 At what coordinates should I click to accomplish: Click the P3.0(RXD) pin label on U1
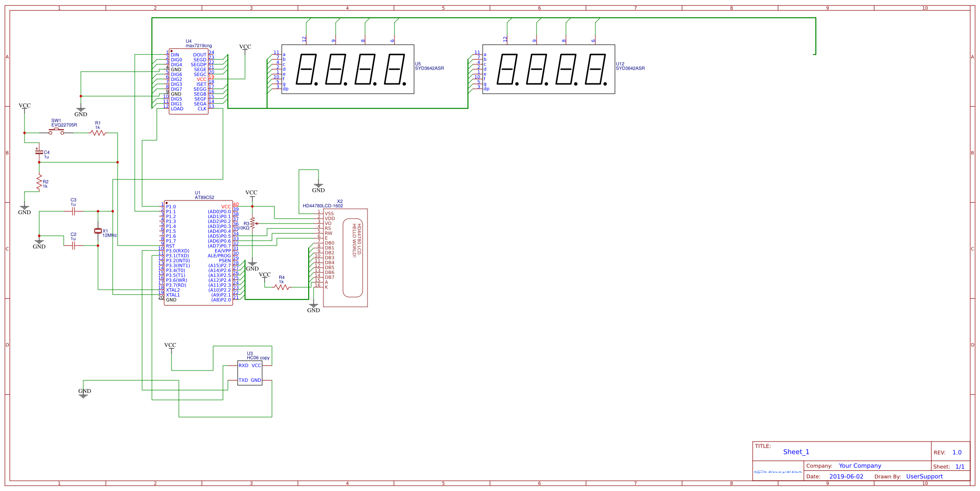177,251
